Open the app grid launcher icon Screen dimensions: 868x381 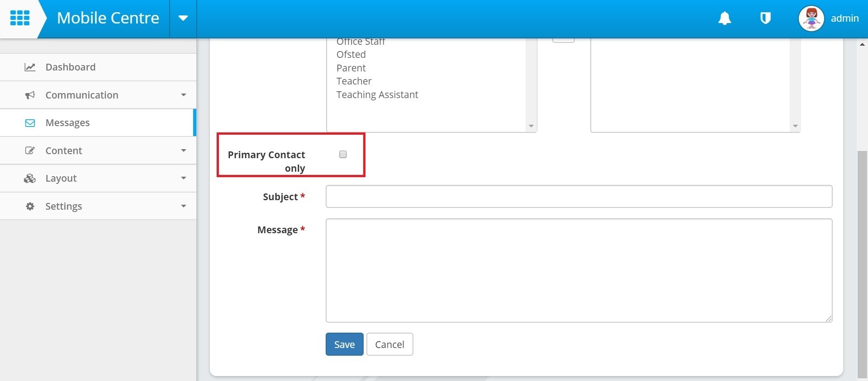coord(20,18)
